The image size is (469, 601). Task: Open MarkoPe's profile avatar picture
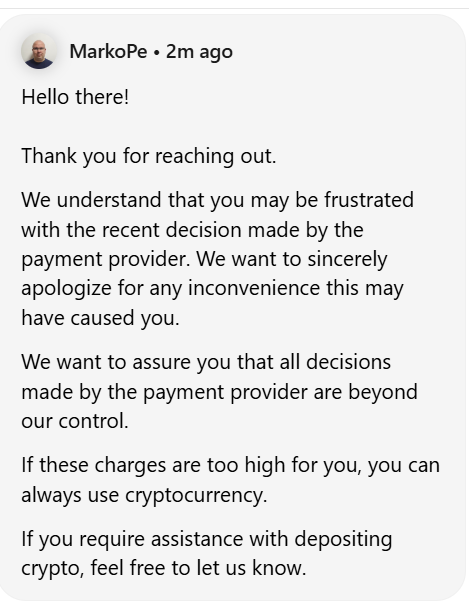(39, 51)
